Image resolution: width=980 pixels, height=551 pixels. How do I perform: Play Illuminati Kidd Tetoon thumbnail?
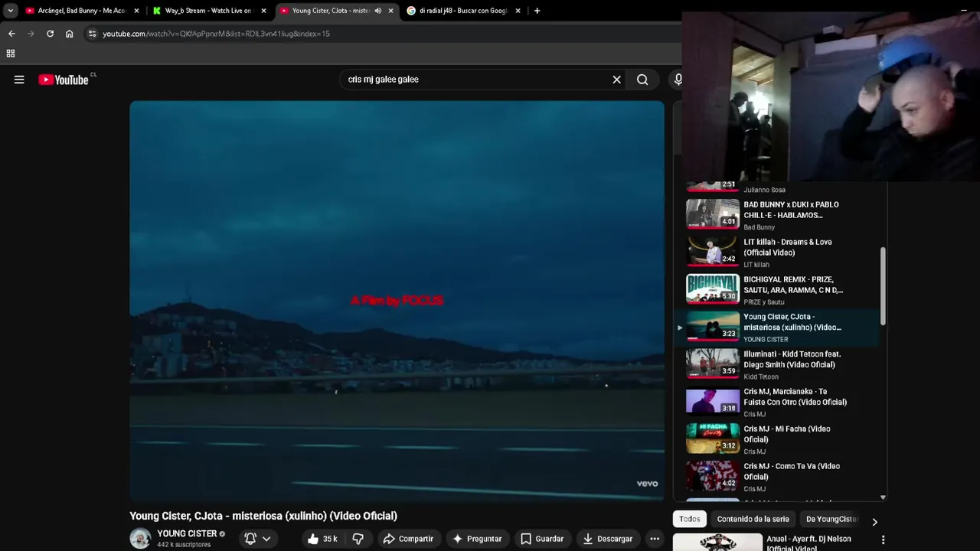[713, 364]
